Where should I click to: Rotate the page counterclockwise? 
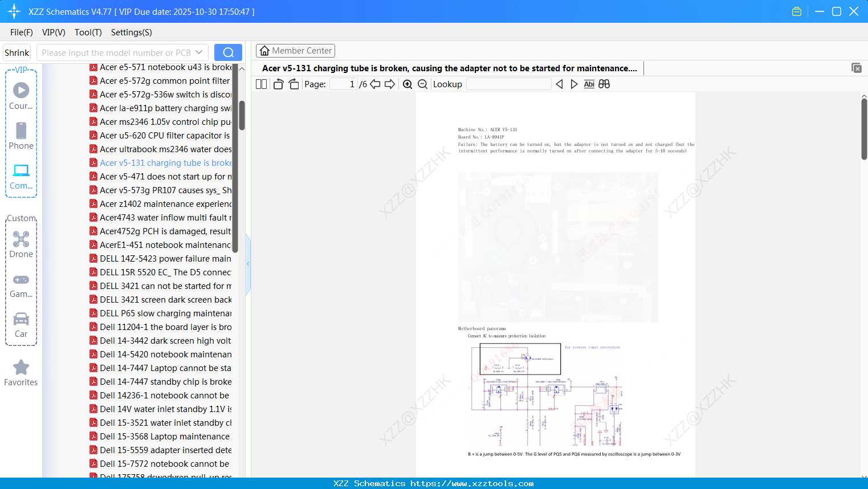click(279, 84)
